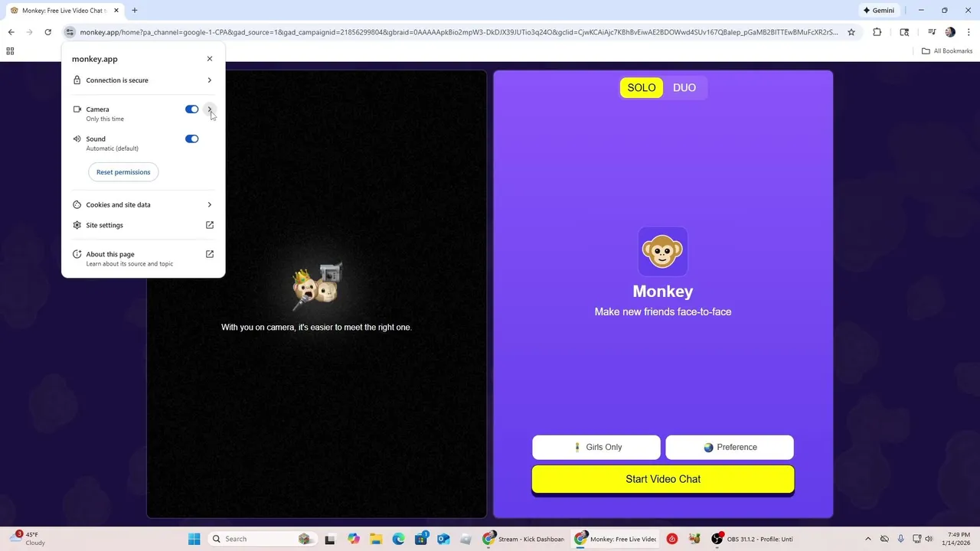Click the speaker icon beside Sound

77,139
